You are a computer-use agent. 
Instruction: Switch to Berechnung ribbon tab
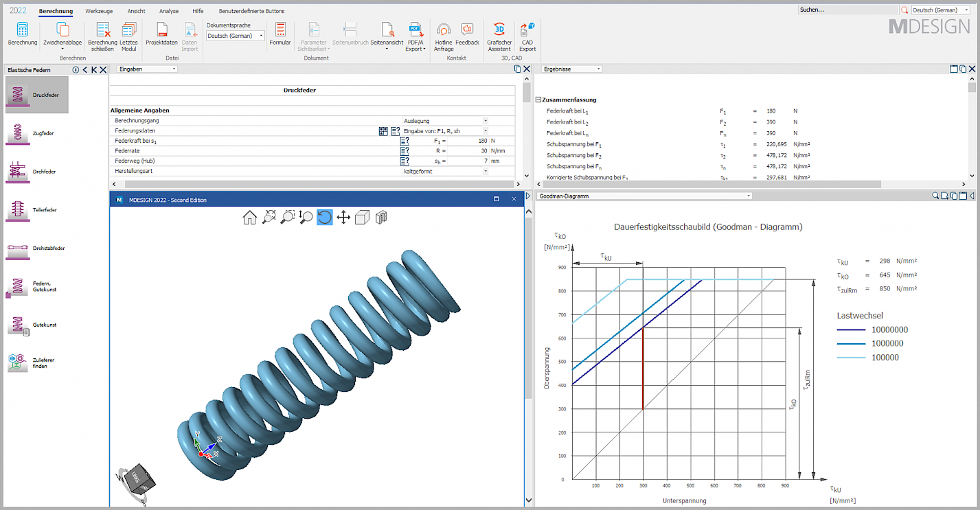coord(56,11)
